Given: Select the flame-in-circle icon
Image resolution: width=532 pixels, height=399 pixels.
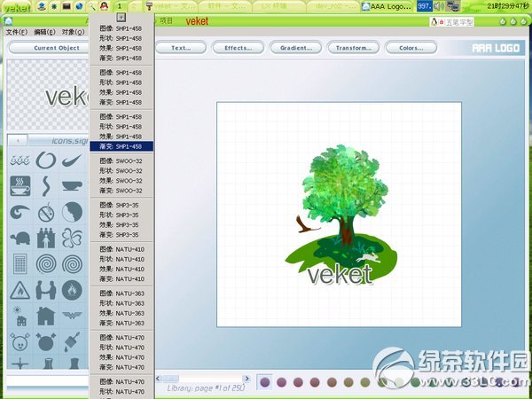Looking at the screenshot, I should click(72, 290).
